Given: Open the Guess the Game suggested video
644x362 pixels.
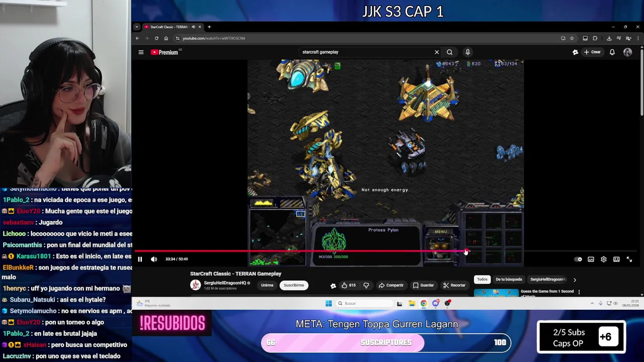Looking at the screenshot, I should pyautogui.click(x=523, y=293).
